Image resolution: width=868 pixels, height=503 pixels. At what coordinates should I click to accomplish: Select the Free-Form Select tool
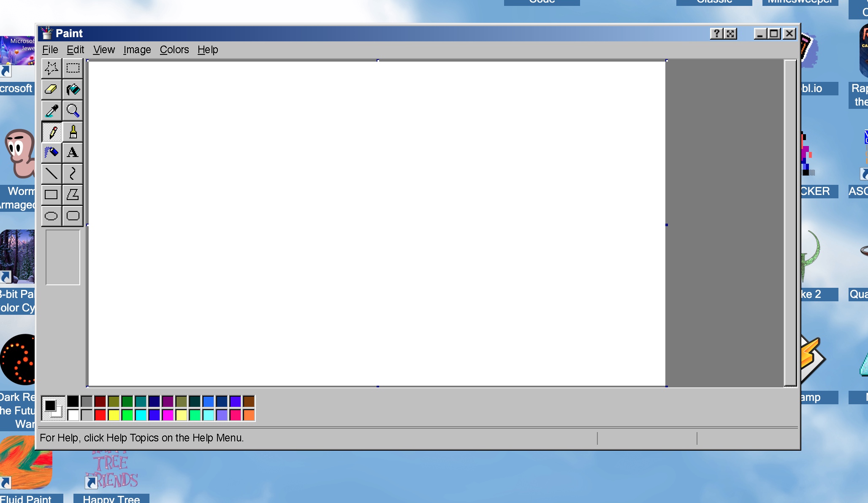(x=52, y=68)
